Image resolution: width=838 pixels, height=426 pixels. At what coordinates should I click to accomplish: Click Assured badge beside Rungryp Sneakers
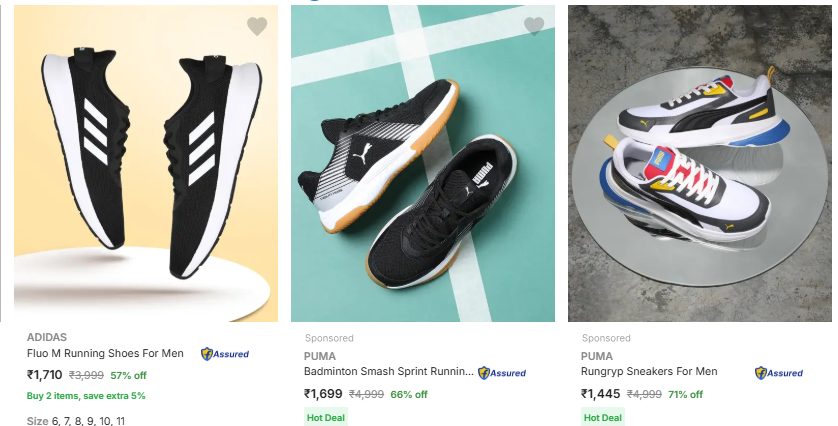pyautogui.click(x=779, y=373)
